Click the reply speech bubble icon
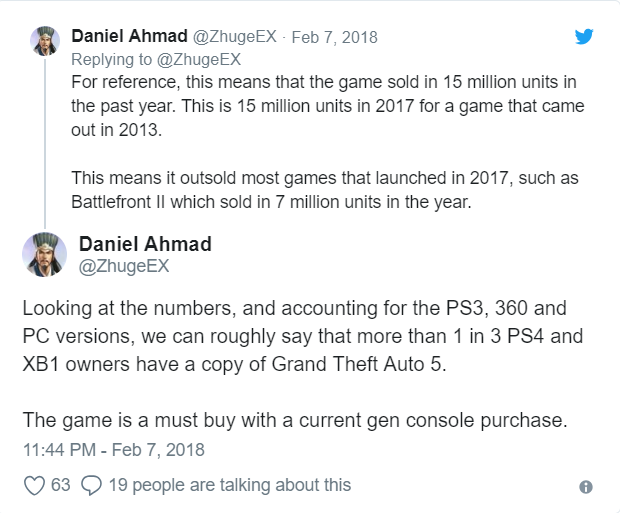Screen dimensions: 620x513 (x=89, y=485)
